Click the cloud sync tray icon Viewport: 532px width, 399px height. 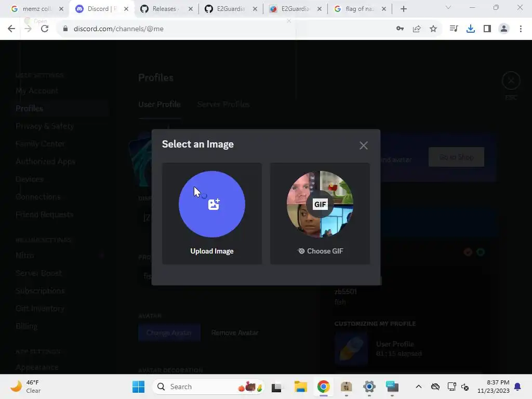(435, 387)
